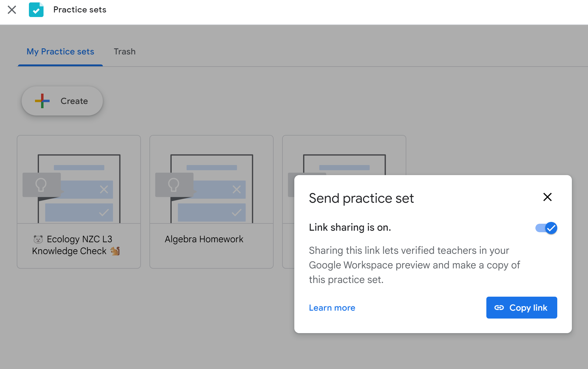Screen dimensions: 588x369
Task: Click the Algebra Homework title
Action: (x=204, y=239)
